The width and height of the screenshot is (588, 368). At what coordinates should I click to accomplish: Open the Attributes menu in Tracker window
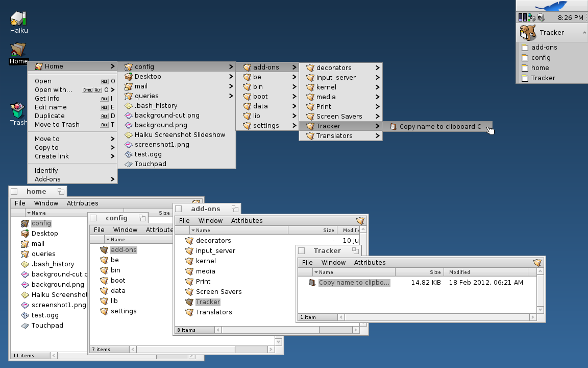370,263
